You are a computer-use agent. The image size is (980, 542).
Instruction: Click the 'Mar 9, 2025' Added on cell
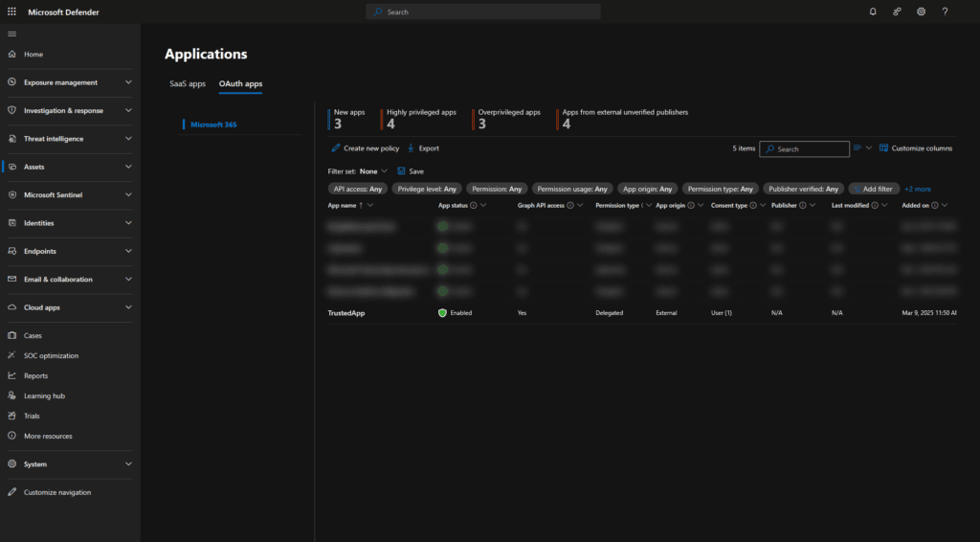[x=928, y=313]
